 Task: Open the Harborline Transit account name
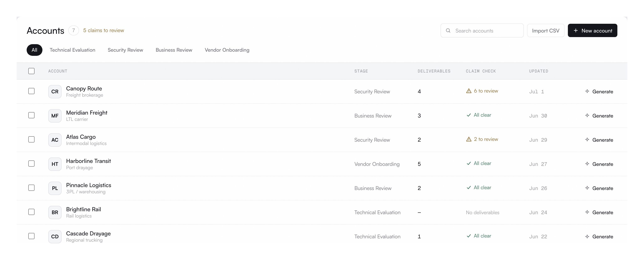88,161
